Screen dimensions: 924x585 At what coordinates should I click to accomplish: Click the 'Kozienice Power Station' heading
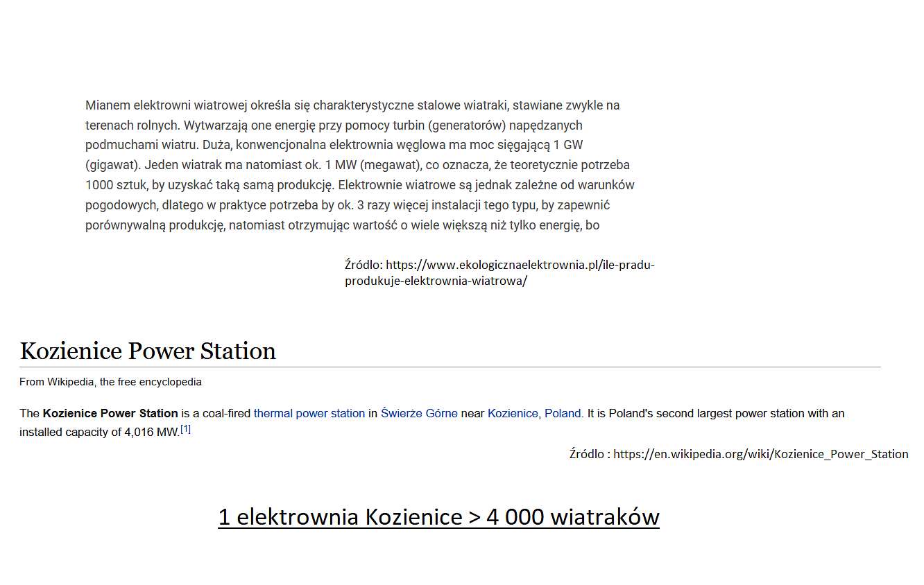148,351
